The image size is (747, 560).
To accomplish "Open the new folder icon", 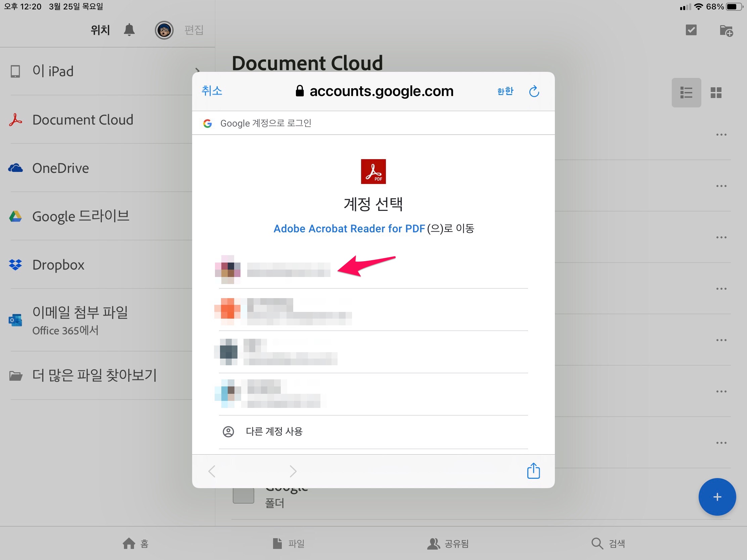I will click(726, 31).
